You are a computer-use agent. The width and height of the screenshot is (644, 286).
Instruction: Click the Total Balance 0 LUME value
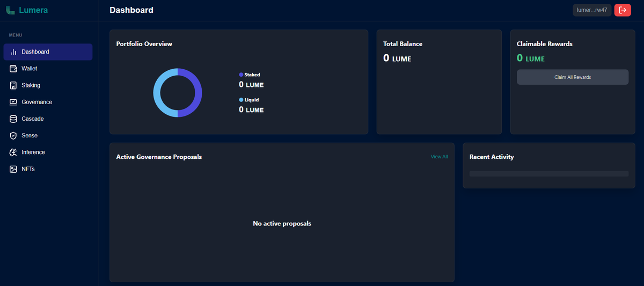pos(397,58)
